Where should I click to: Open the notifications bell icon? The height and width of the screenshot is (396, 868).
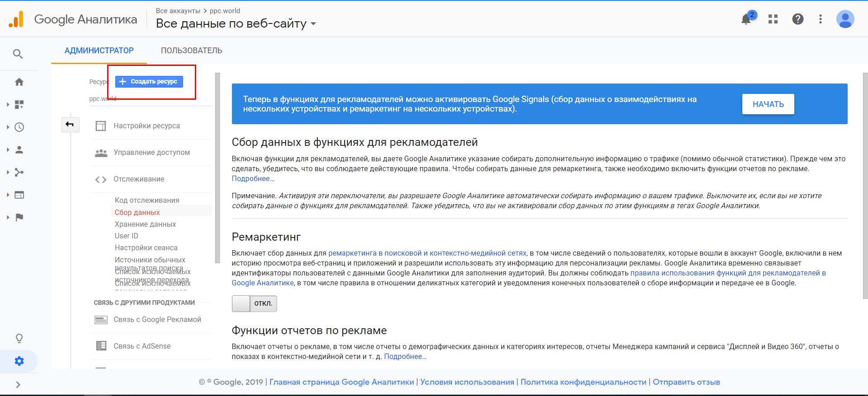coord(746,19)
